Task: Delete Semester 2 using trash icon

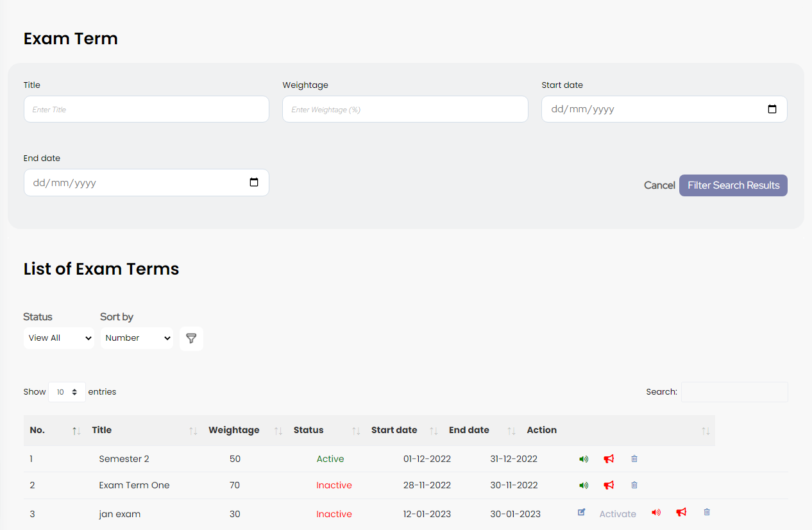Action: [x=634, y=459]
